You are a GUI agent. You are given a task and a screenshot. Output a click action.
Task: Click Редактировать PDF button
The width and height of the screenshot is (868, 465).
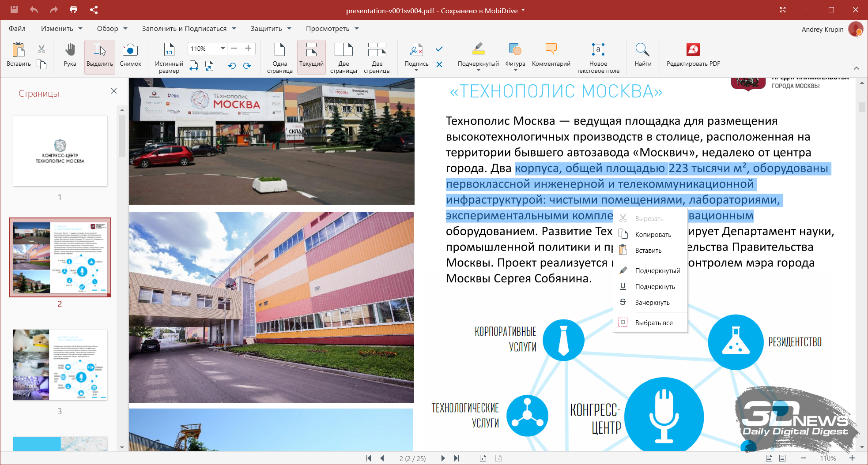pos(693,55)
